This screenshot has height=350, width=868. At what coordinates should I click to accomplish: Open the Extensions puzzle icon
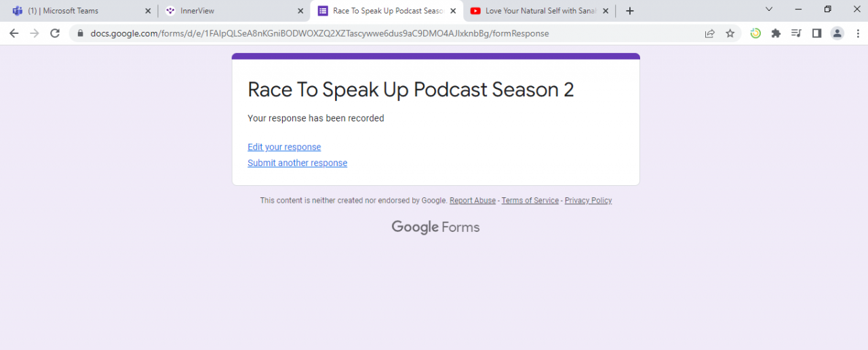(x=776, y=33)
